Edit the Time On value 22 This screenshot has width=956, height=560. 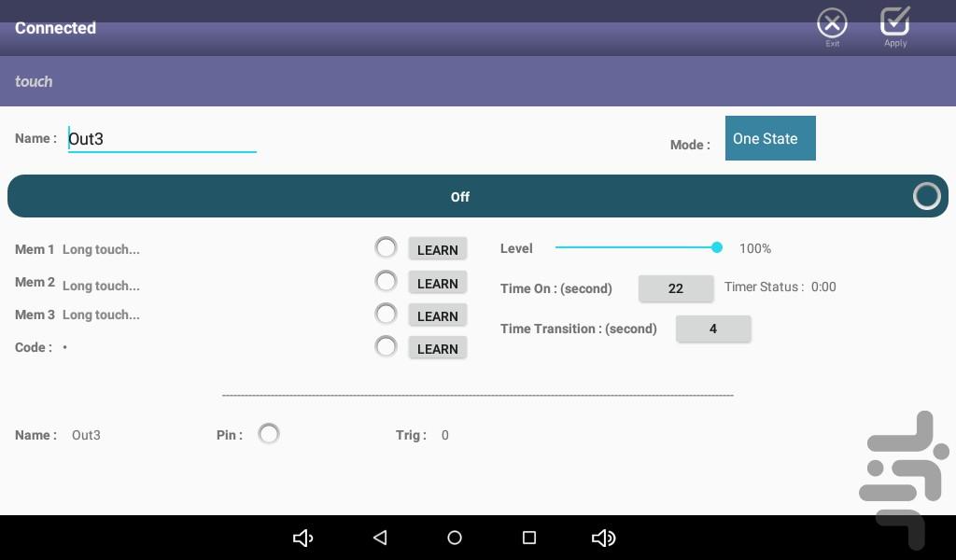click(676, 288)
